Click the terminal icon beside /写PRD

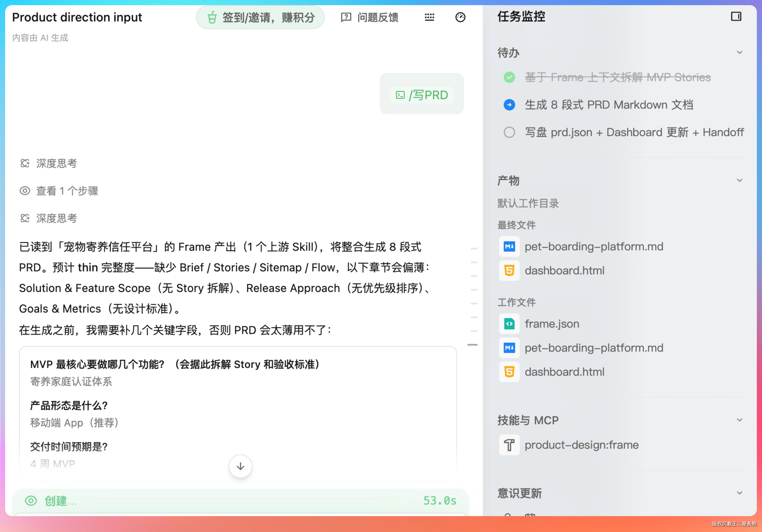point(400,95)
